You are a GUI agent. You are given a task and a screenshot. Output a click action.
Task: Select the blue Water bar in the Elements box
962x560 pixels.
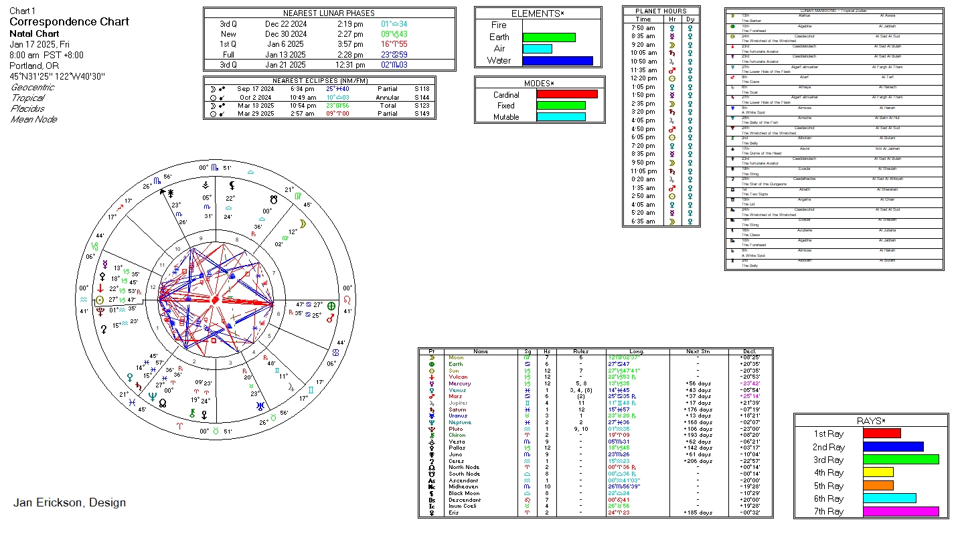point(558,61)
